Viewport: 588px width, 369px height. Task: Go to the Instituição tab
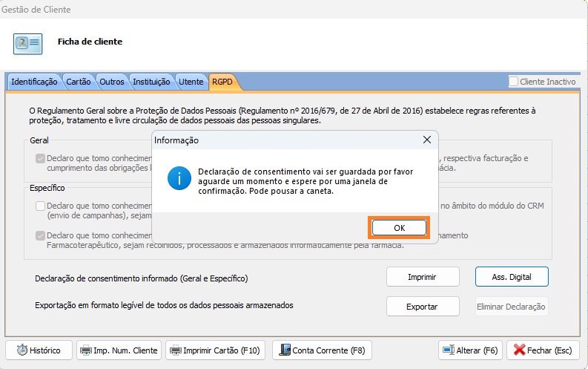point(152,82)
